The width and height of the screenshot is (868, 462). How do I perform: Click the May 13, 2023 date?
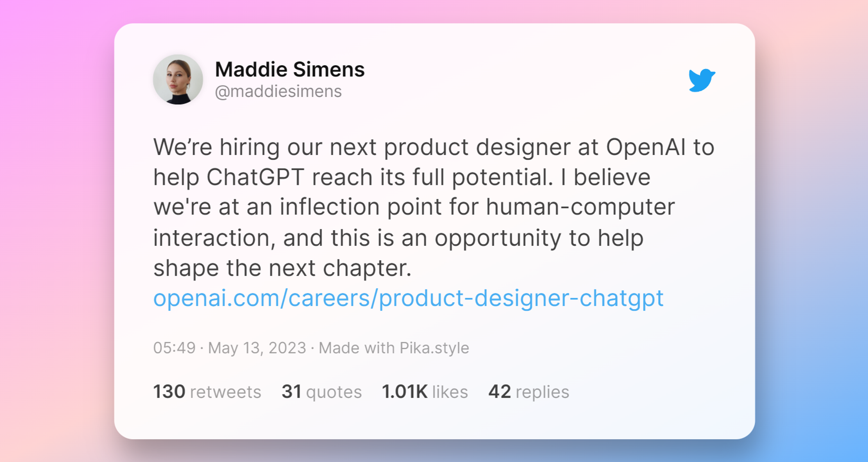point(257,348)
